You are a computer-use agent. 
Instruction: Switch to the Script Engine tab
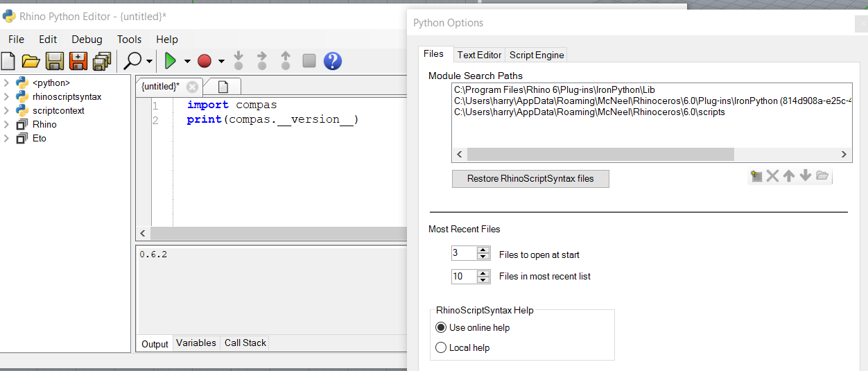[537, 55]
